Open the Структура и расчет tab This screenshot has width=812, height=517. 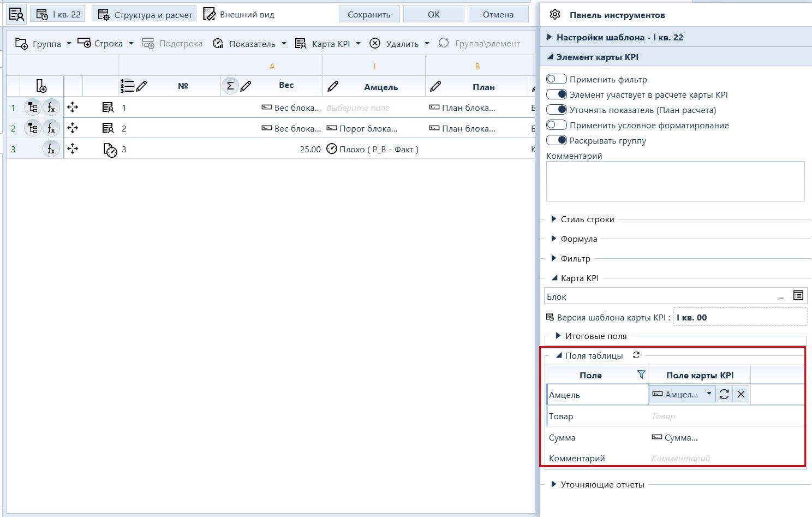(145, 15)
